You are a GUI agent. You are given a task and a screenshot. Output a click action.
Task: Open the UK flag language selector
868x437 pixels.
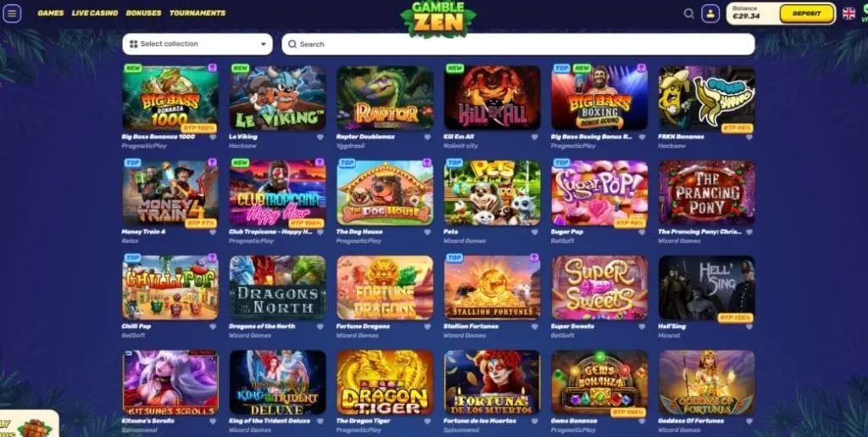[x=849, y=14]
